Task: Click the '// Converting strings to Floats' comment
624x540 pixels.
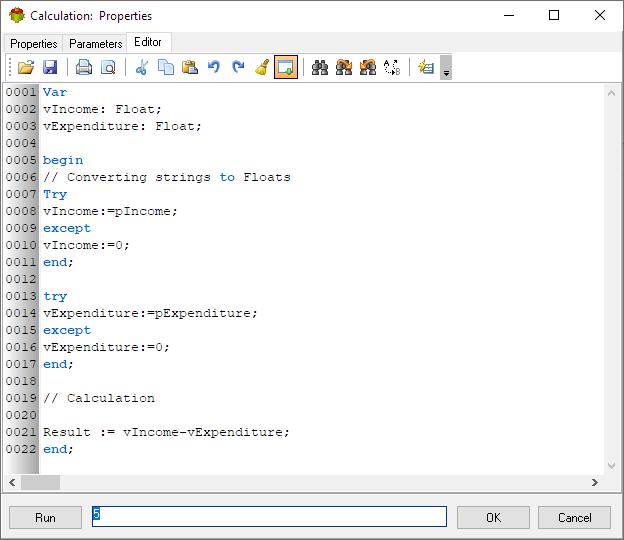Action: pos(167,177)
